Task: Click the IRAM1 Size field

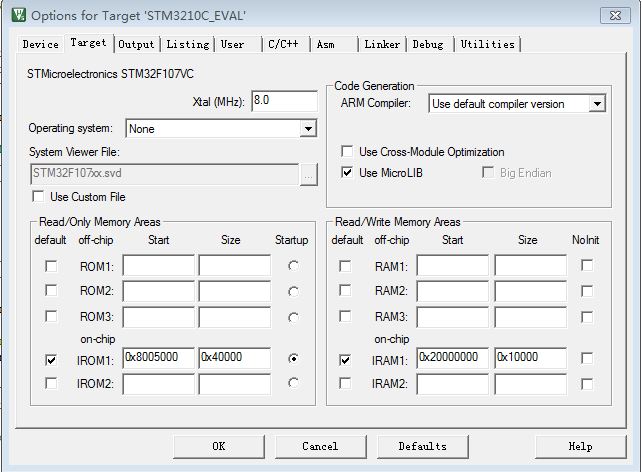Action: click(530, 358)
